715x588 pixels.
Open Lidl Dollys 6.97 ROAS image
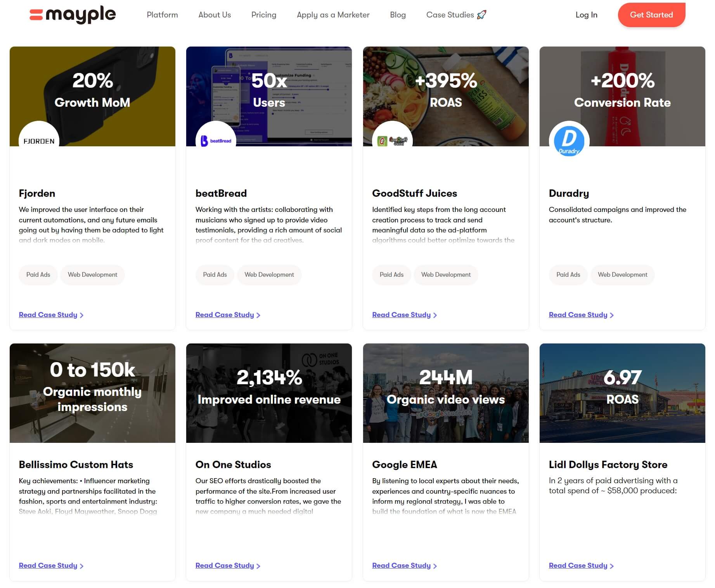[x=622, y=393]
